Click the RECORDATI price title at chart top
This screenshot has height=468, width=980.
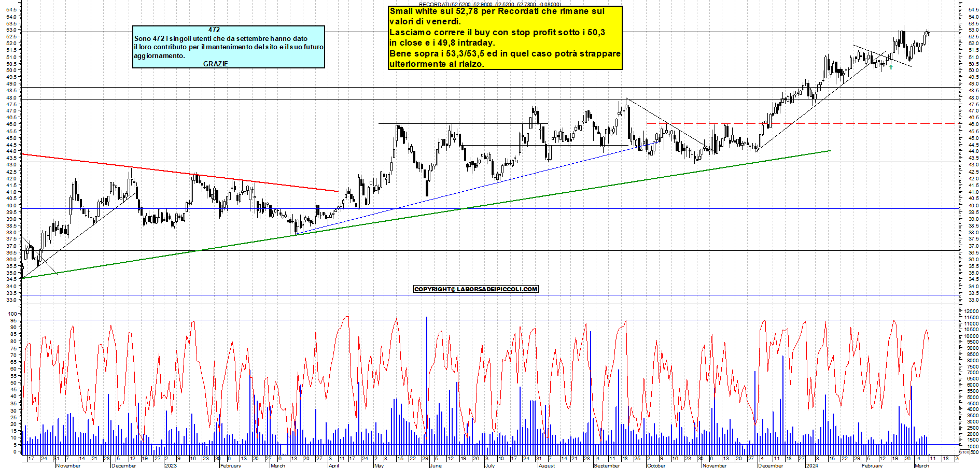tap(490, 4)
